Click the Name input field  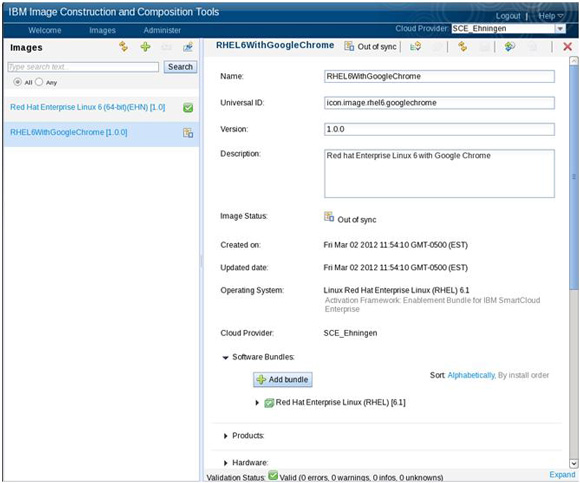pos(439,77)
